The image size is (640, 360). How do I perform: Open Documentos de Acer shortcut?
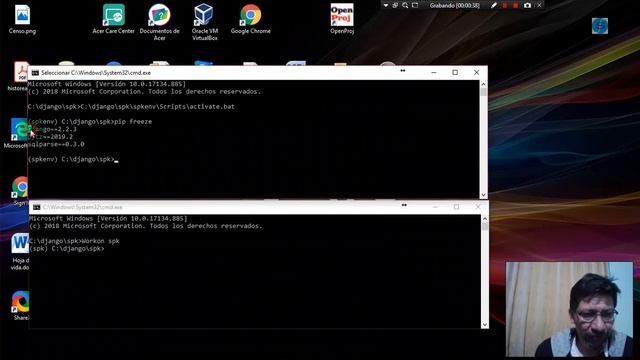159,22
